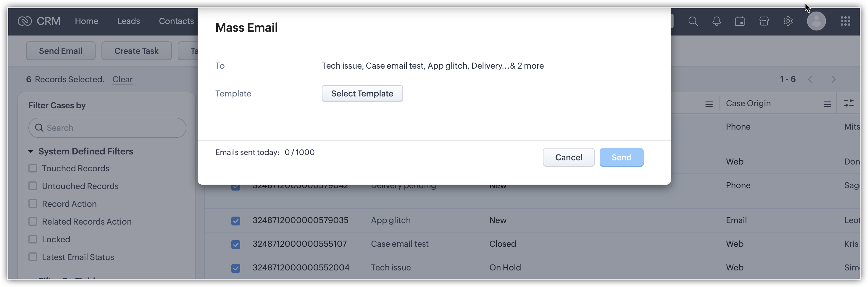Click the user profile avatar
The image size is (868, 287).
pyautogui.click(x=816, y=21)
